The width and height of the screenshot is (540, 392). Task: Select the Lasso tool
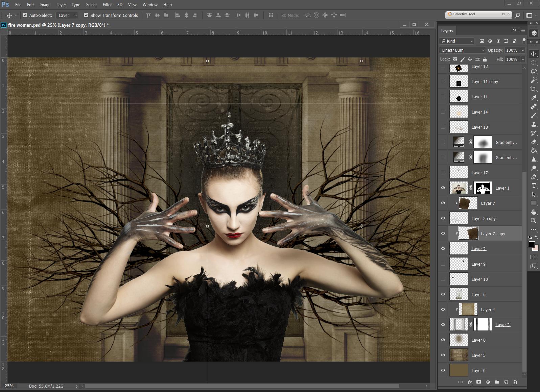[x=534, y=71]
